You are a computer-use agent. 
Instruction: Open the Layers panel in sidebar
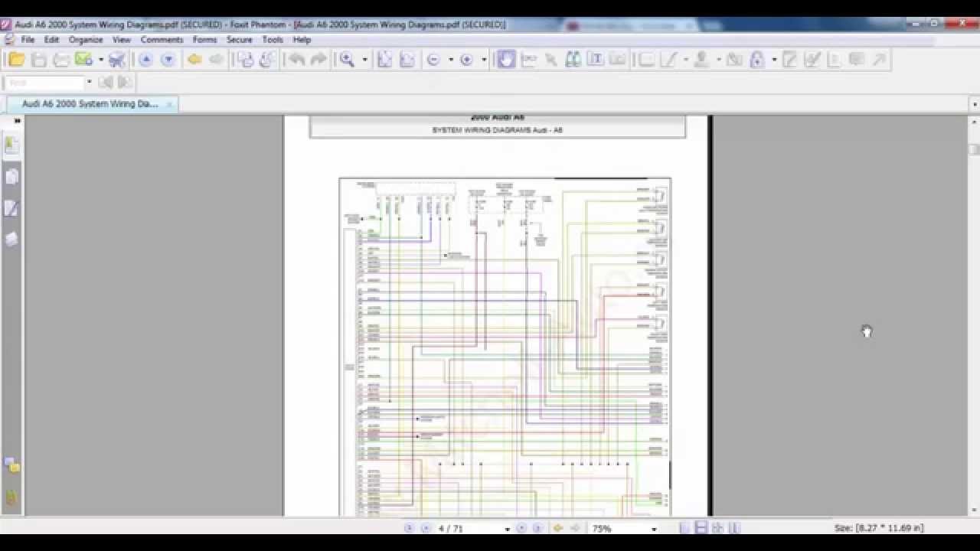11,240
